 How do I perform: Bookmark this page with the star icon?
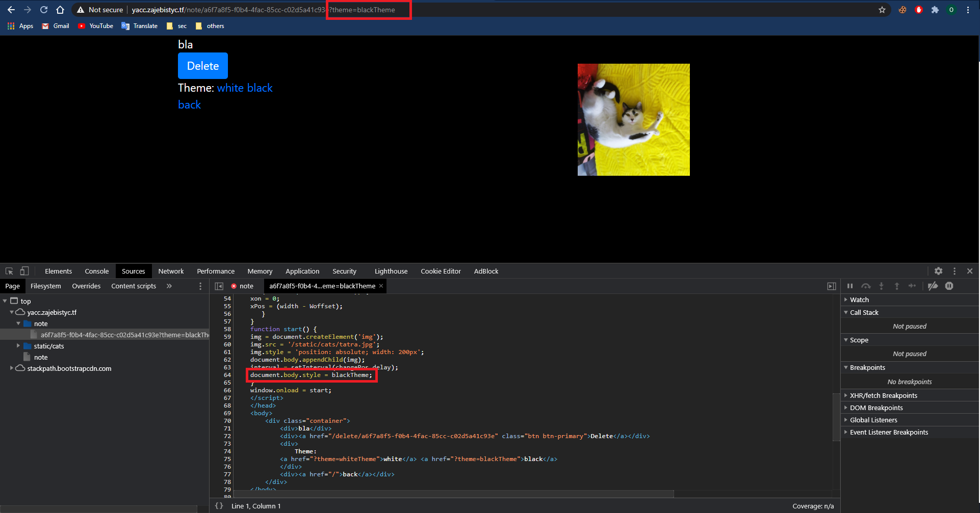tap(882, 10)
